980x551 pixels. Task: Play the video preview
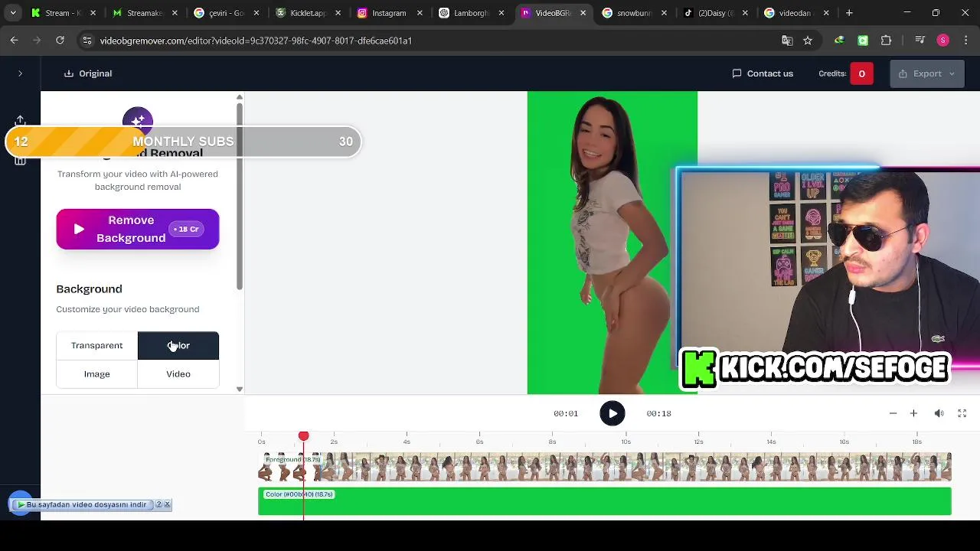[x=612, y=413]
